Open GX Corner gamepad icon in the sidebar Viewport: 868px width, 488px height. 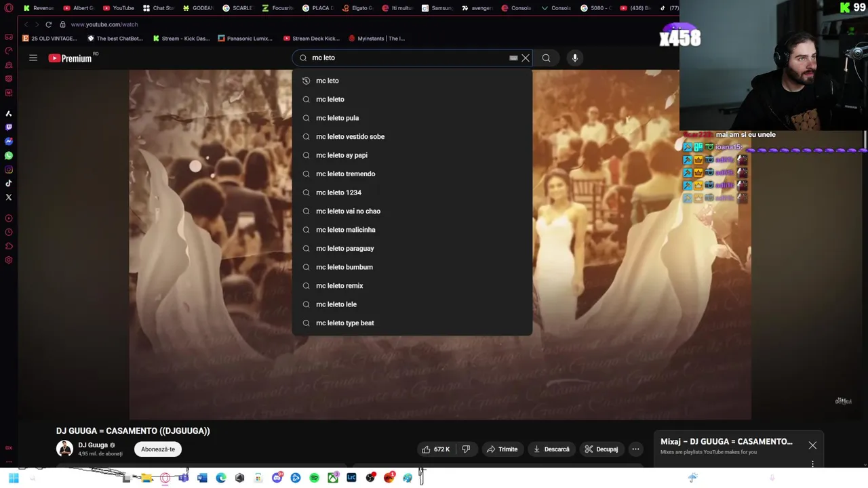9,37
